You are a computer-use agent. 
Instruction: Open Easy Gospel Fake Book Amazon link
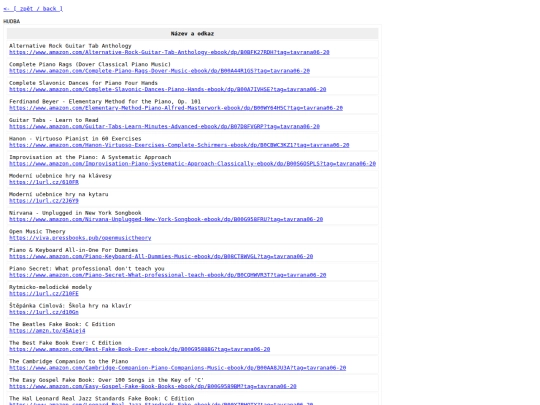point(153,387)
